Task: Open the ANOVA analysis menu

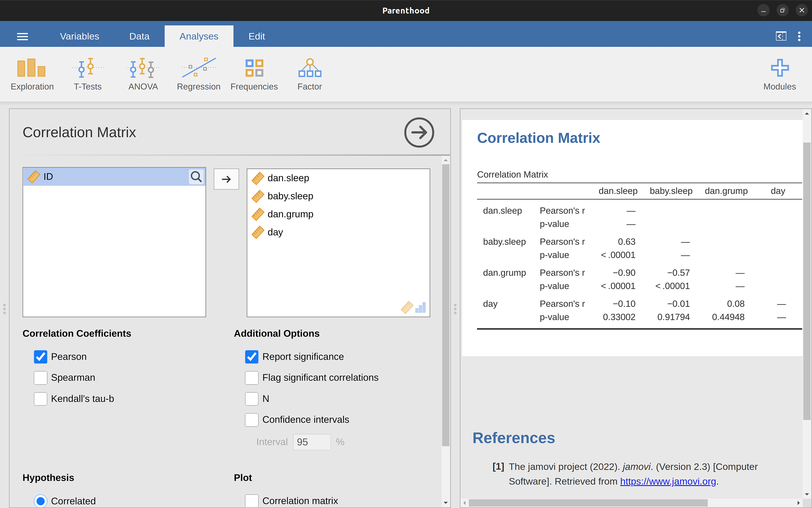Action: click(143, 74)
